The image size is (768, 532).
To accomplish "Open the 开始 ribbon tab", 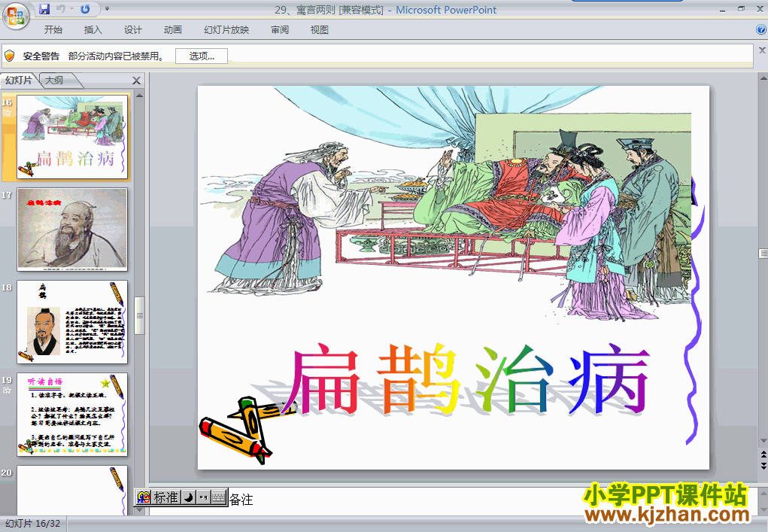I will [53, 30].
